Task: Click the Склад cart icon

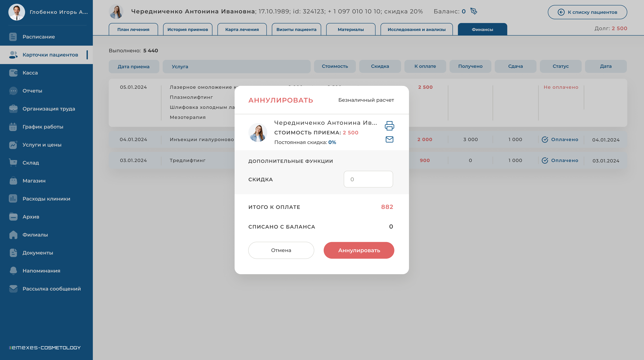Action: (x=13, y=163)
